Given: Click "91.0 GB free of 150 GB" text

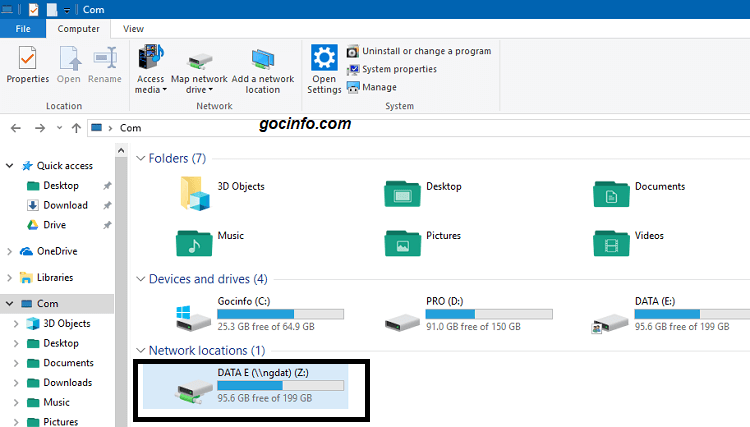Looking at the screenshot, I should coord(473,327).
